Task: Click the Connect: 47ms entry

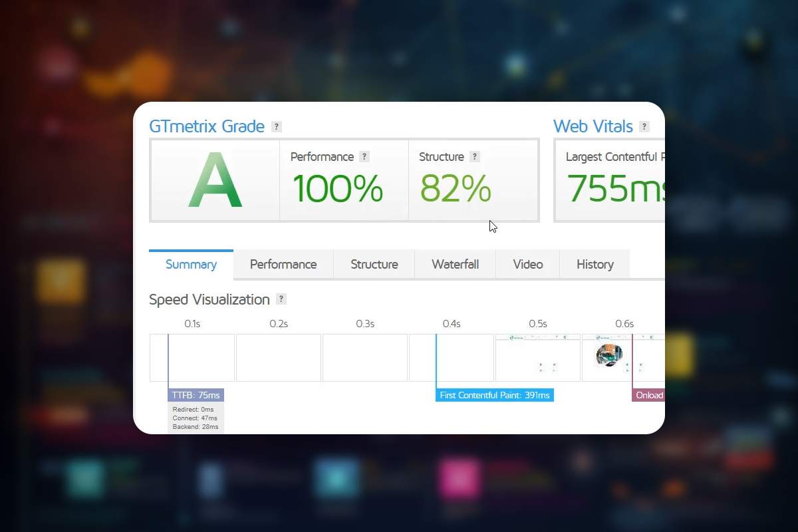Action: point(195,418)
